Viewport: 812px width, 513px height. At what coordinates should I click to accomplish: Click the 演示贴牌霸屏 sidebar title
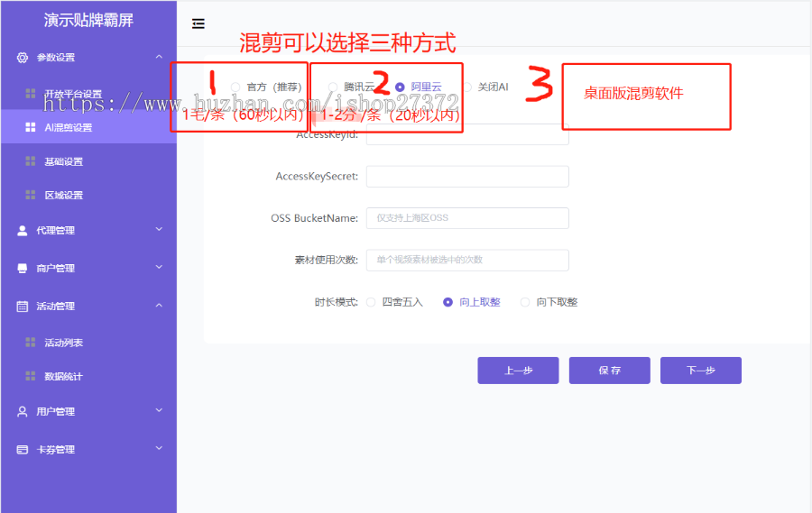88,20
